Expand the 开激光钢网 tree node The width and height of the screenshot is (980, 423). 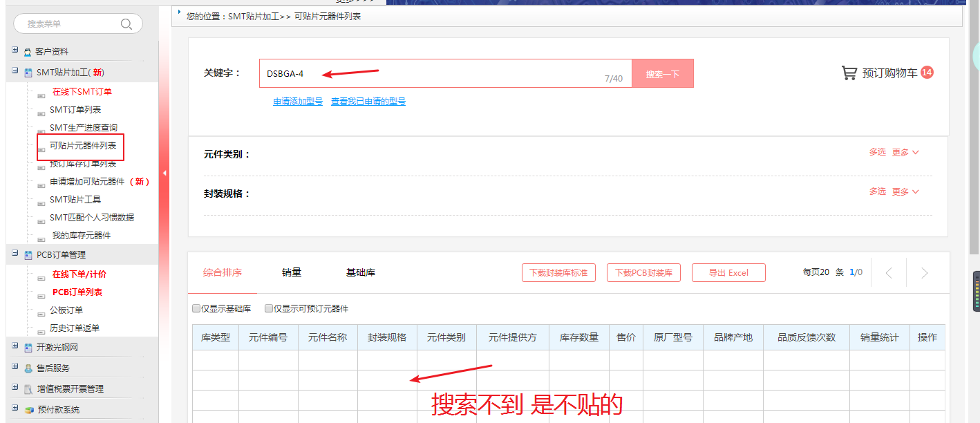point(15,346)
